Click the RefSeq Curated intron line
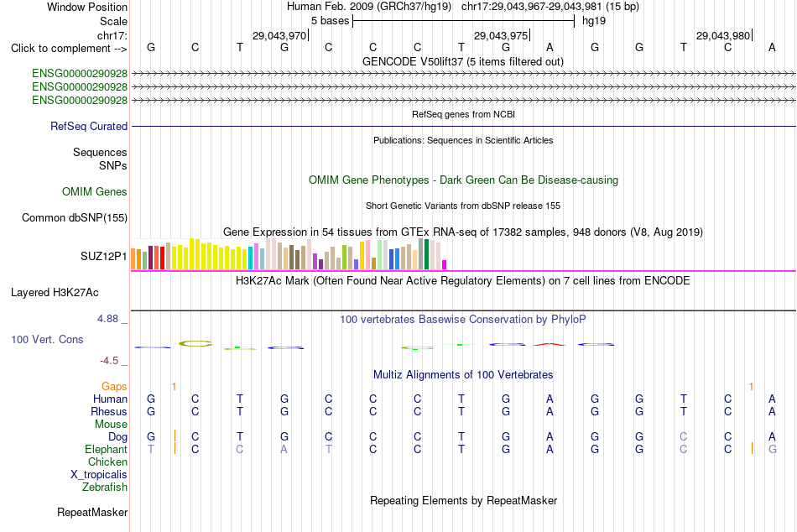 pos(464,126)
